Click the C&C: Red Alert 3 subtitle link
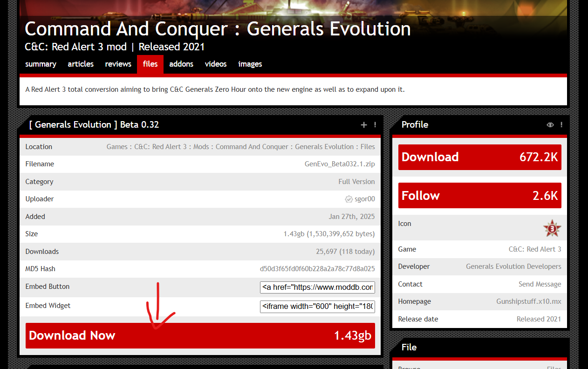 [75, 47]
